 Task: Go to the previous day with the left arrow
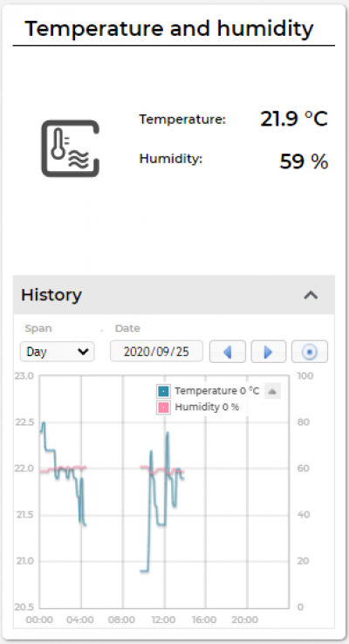tap(228, 352)
